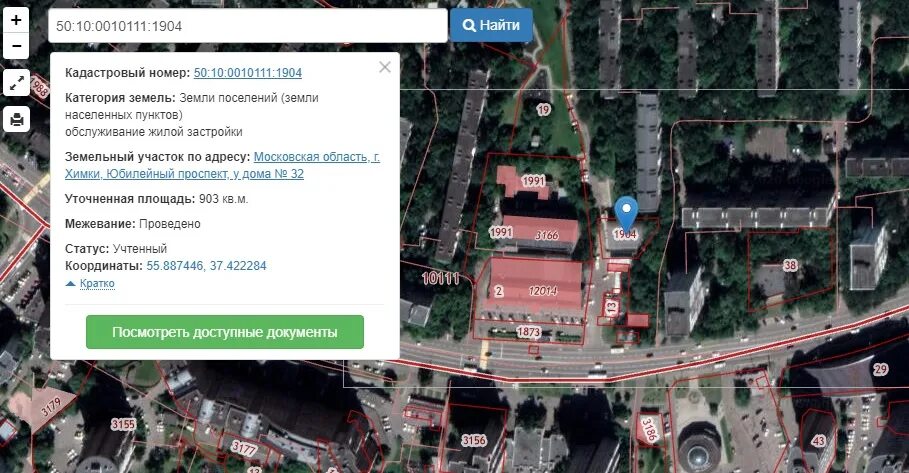
Task: Open cadastral number link 50:10:0010111:1904
Action: coord(248,72)
